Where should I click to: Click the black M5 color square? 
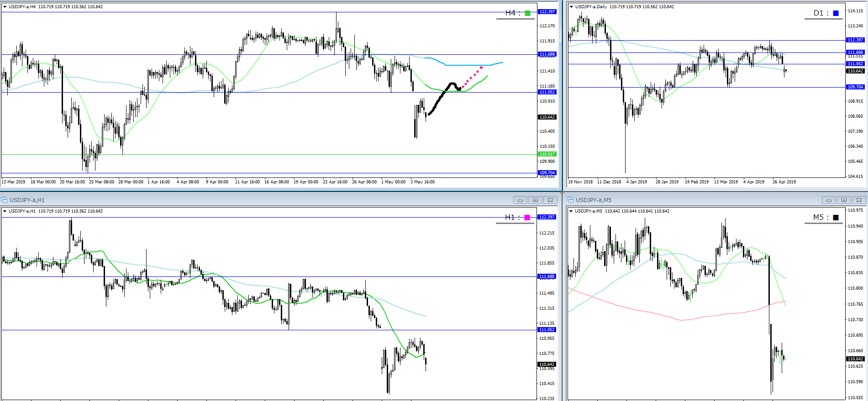pos(836,218)
